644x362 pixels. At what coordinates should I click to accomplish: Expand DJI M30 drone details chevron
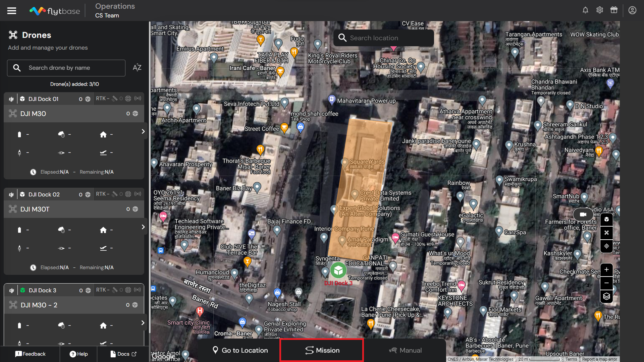[143, 131]
